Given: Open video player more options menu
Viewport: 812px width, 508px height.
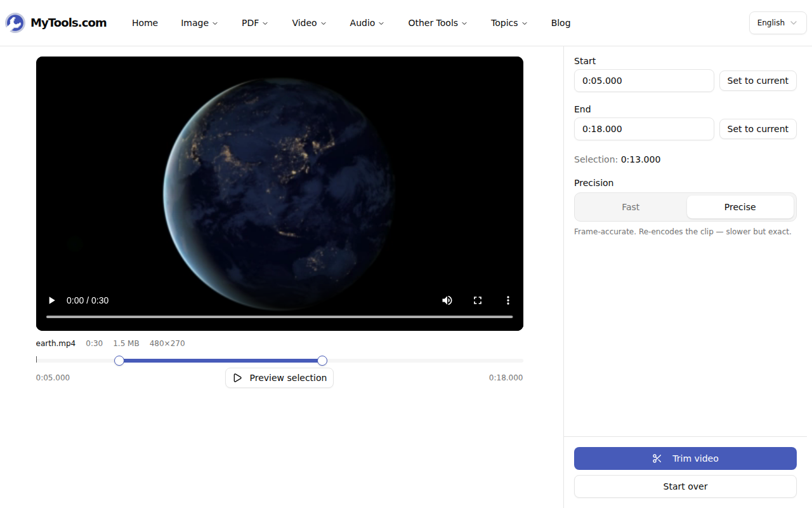Looking at the screenshot, I should (508, 300).
